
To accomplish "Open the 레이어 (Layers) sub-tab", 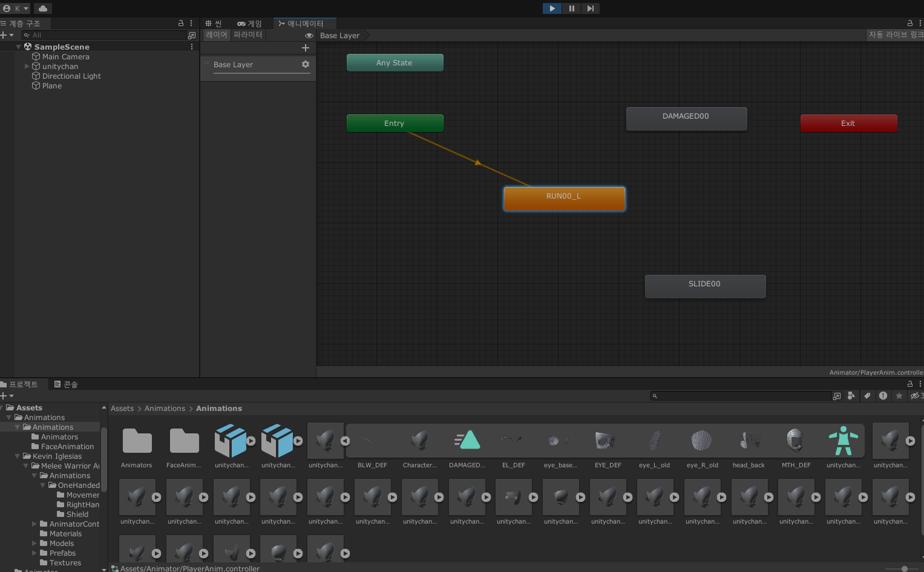I will pos(216,35).
